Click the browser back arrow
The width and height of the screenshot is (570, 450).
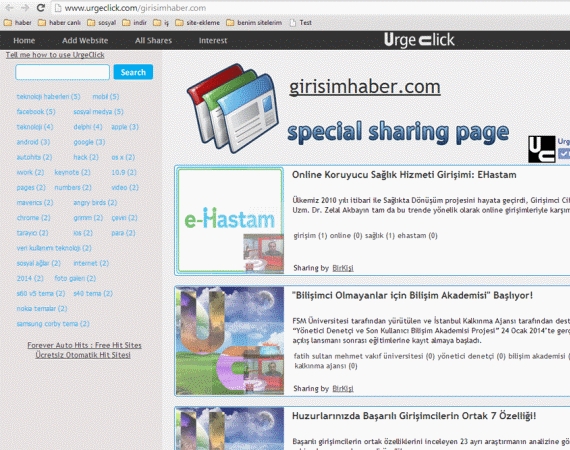(x=9, y=8)
